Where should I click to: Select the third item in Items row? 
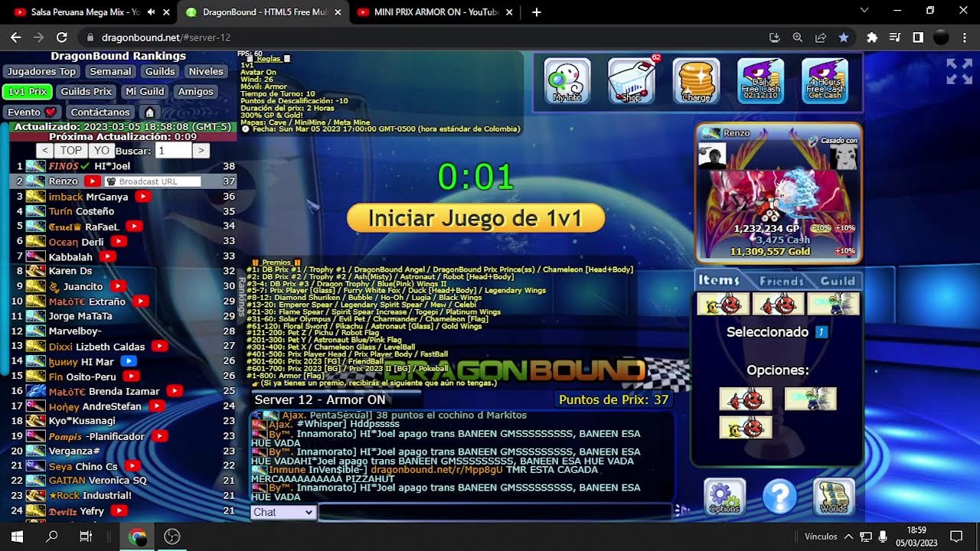tap(834, 305)
